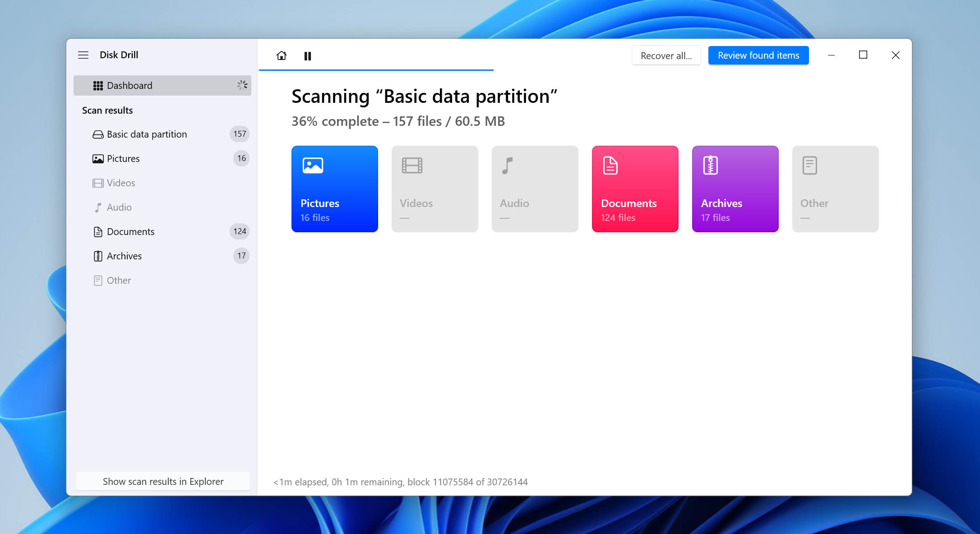Screen dimensions: 980x534
Task: Click the Scanning Basic data partition heading
Action: [425, 97]
